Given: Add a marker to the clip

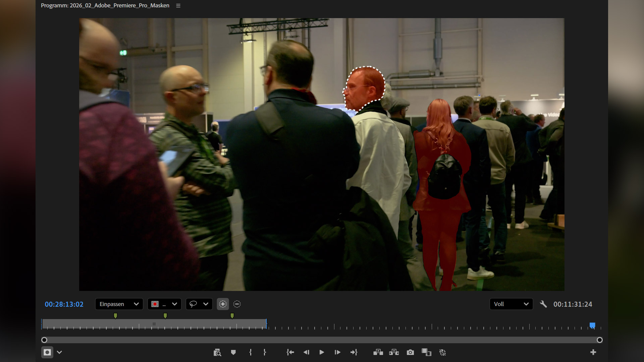Looking at the screenshot, I should (x=233, y=352).
